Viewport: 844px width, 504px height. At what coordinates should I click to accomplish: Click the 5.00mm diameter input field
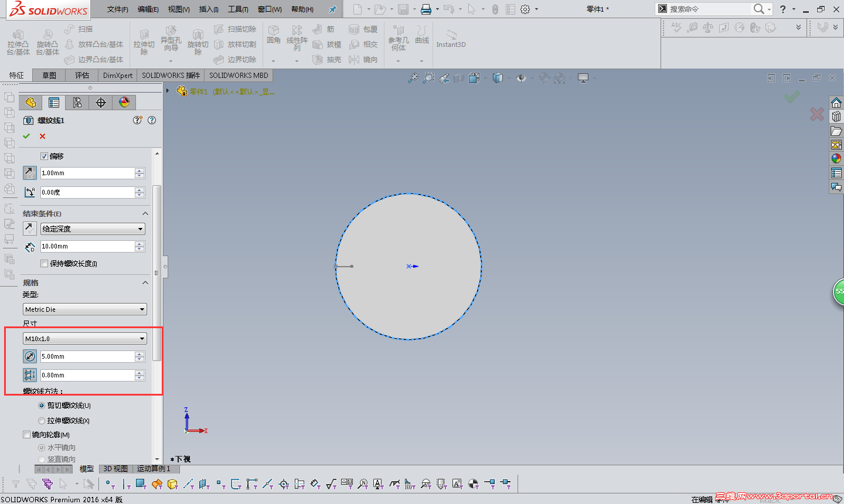click(x=87, y=356)
